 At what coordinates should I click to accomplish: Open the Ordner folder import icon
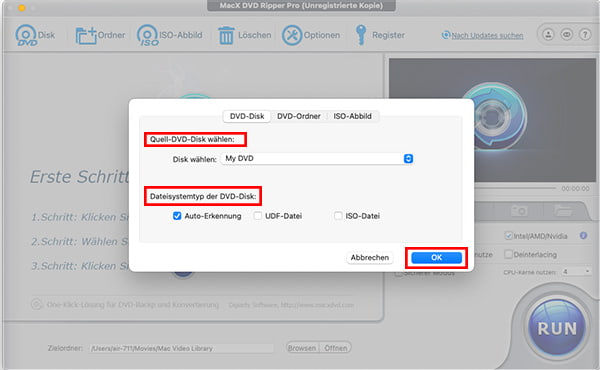click(x=86, y=36)
